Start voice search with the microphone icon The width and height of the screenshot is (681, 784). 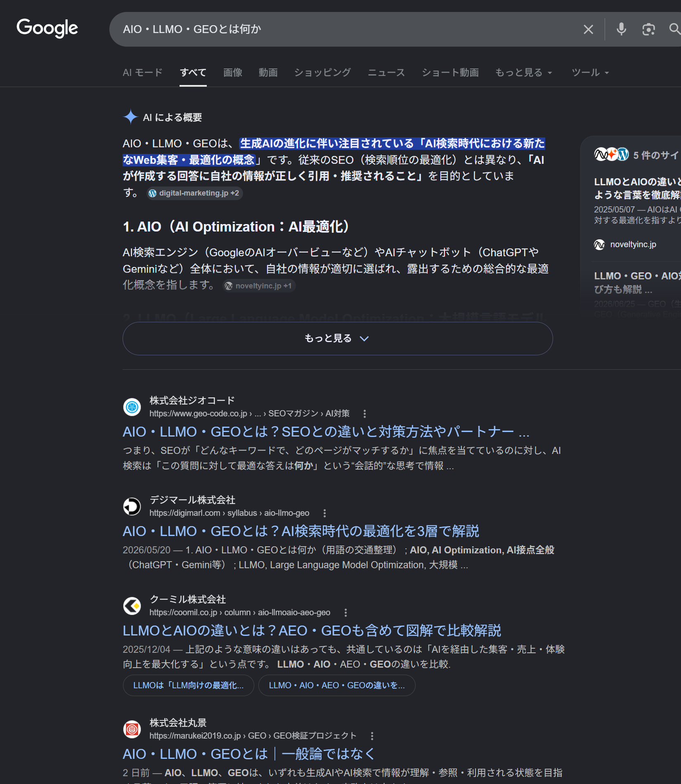(621, 29)
